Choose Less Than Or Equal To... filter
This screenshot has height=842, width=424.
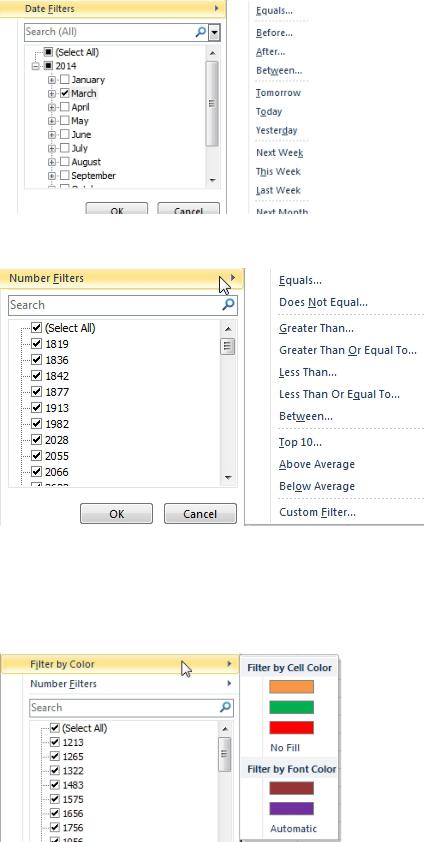click(339, 394)
